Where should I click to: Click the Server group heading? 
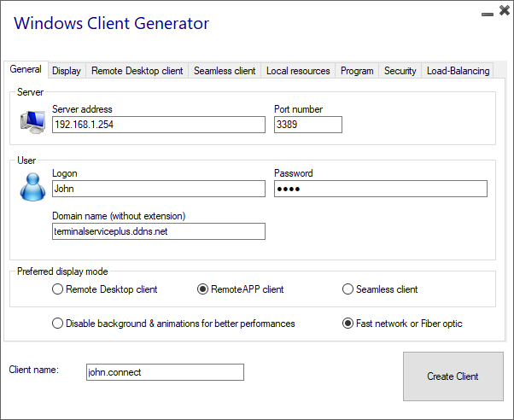pyautogui.click(x=30, y=92)
